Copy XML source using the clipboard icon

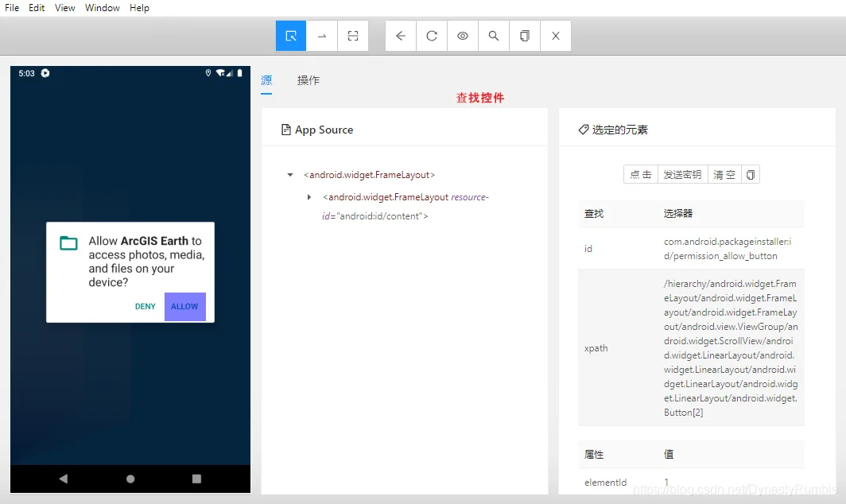(x=525, y=36)
